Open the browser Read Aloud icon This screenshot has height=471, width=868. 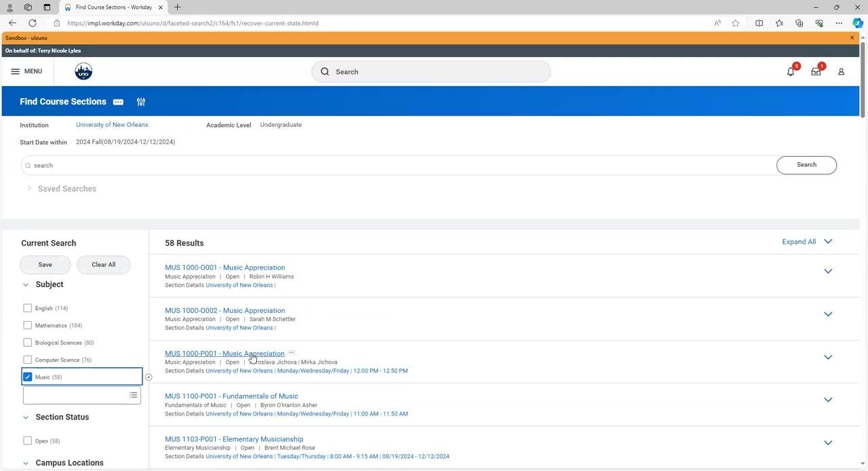point(717,23)
